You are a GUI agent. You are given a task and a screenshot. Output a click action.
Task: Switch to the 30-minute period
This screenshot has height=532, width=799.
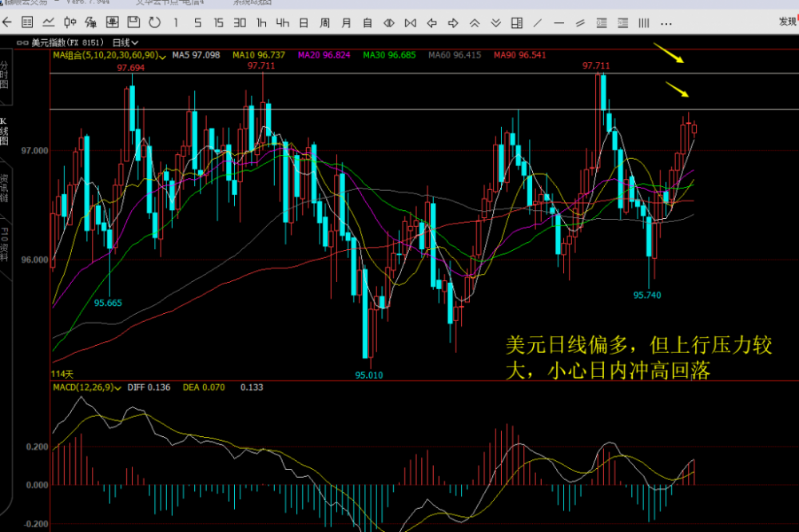[240, 22]
